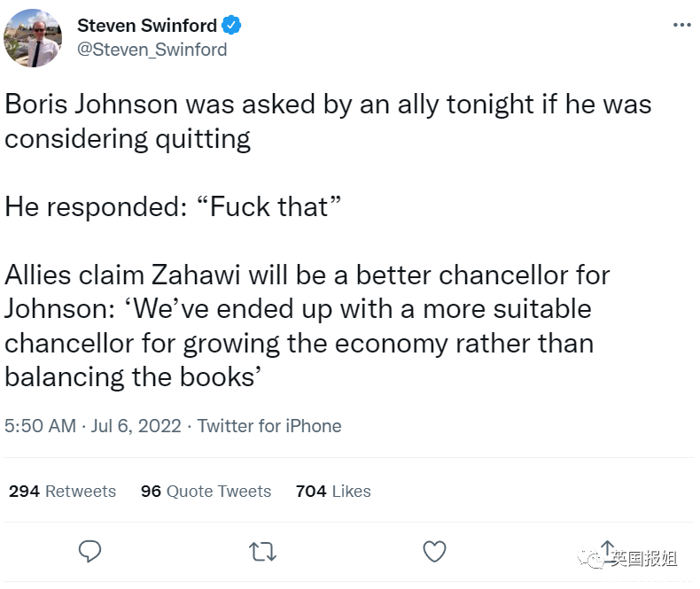The width and height of the screenshot is (700, 589).
Task: Click the "He responded" line of the tweet
Action: (x=173, y=207)
